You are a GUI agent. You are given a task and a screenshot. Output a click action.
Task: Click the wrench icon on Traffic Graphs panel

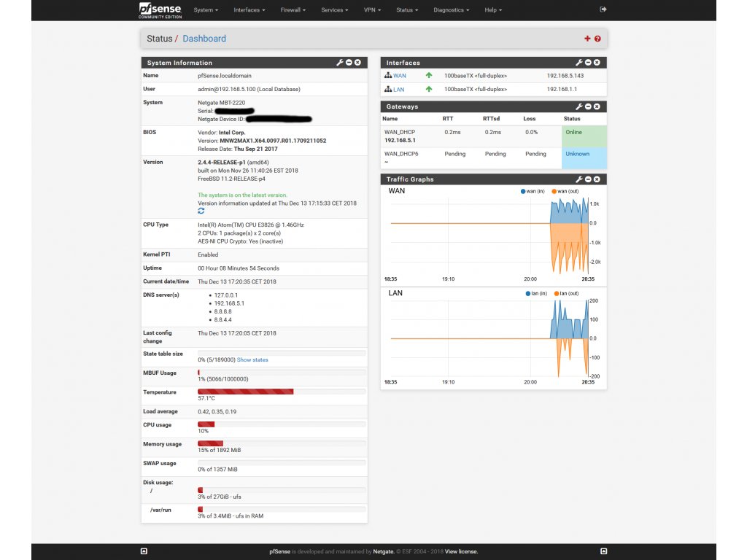[x=578, y=179]
